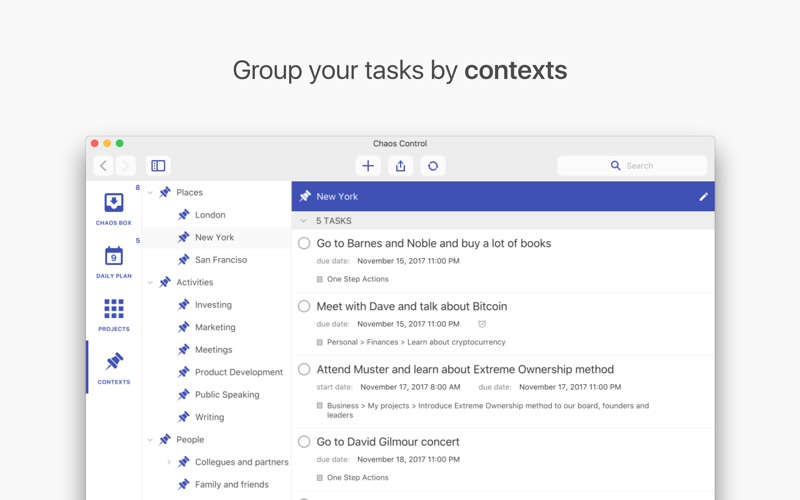Switch to the Projects tab
This screenshot has height=500, width=800.
(113, 314)
